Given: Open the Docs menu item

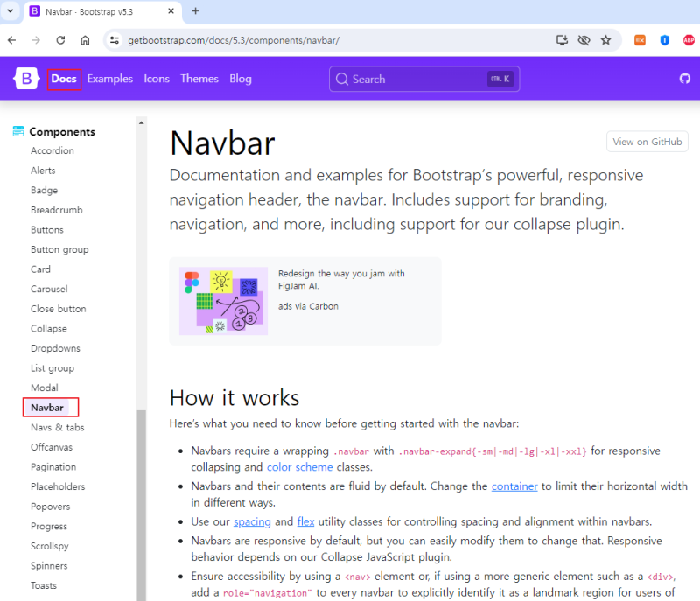Looking at the screenshot, I should point(64,79).
